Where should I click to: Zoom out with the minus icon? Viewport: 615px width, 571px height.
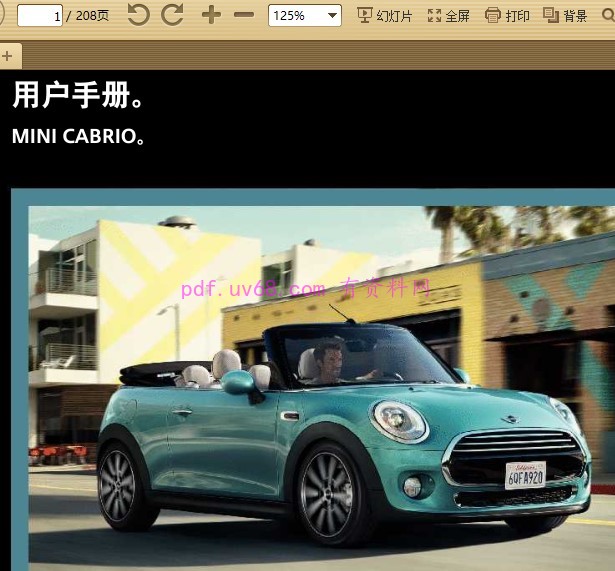(x=243, y=15)
